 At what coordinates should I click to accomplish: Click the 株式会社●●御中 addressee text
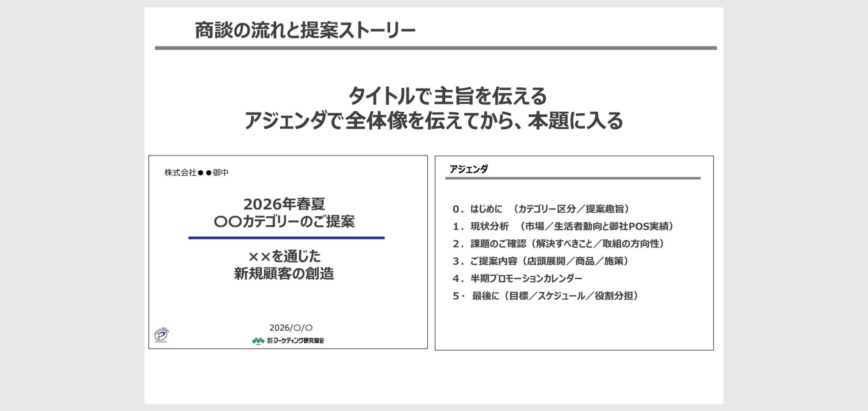click(x=196, y=172)
